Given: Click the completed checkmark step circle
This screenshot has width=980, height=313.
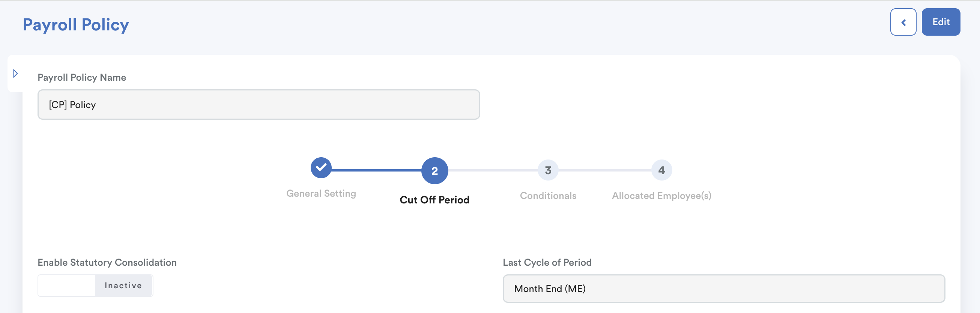Looking at the screenshot, I should click(x=321, y=168).
